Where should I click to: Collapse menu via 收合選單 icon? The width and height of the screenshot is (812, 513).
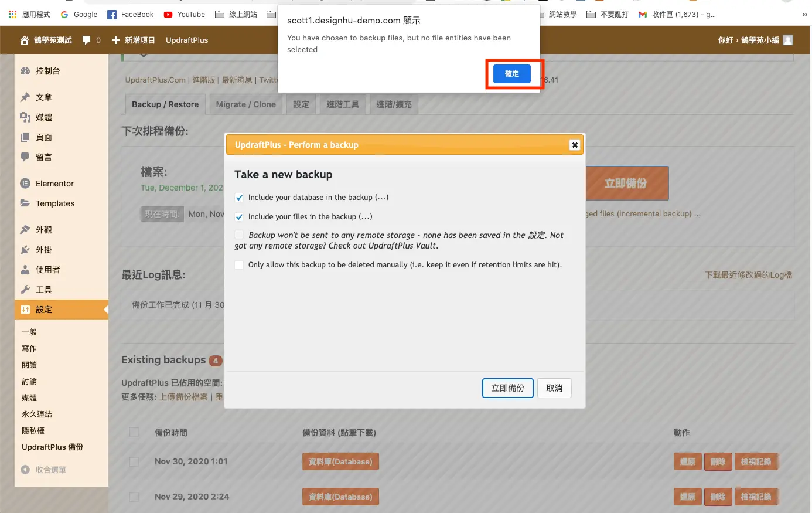point(25,470)
